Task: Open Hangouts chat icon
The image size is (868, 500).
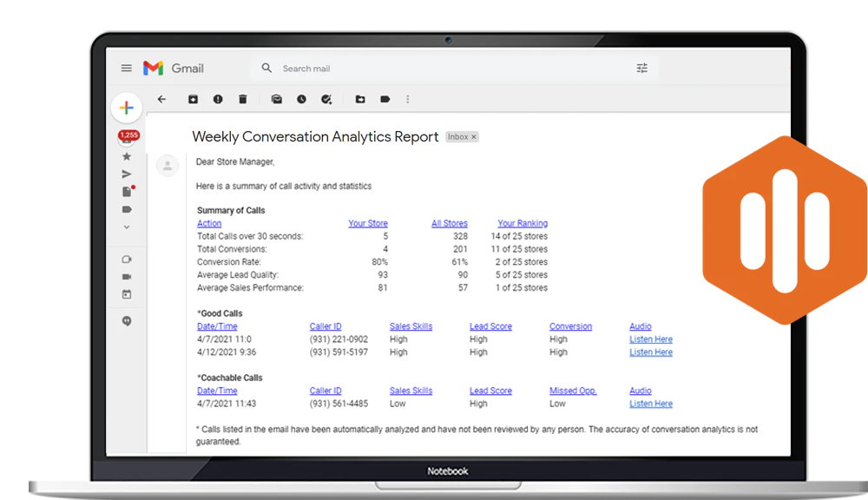Action: [x=127, y=321]
